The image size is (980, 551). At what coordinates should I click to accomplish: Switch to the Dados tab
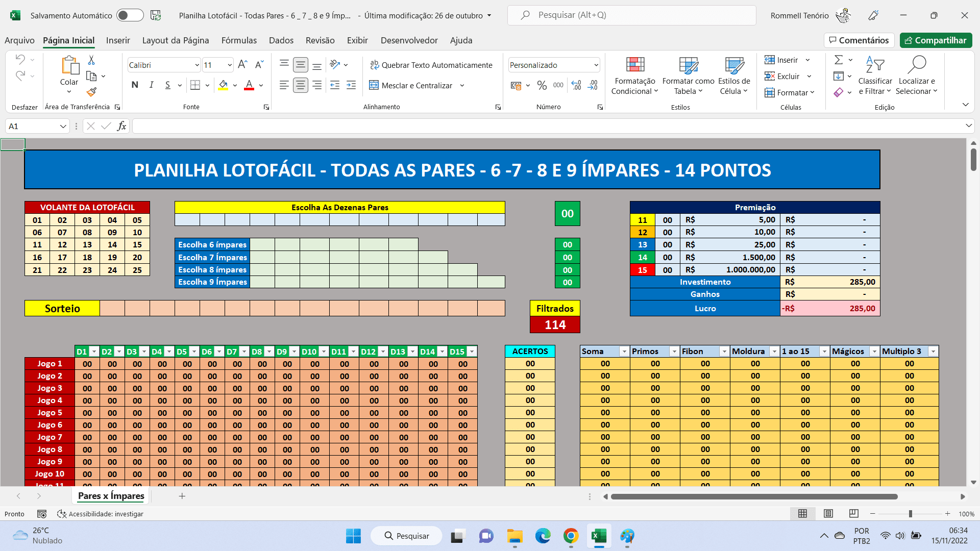pyautogui.click(x=281, y=40)
